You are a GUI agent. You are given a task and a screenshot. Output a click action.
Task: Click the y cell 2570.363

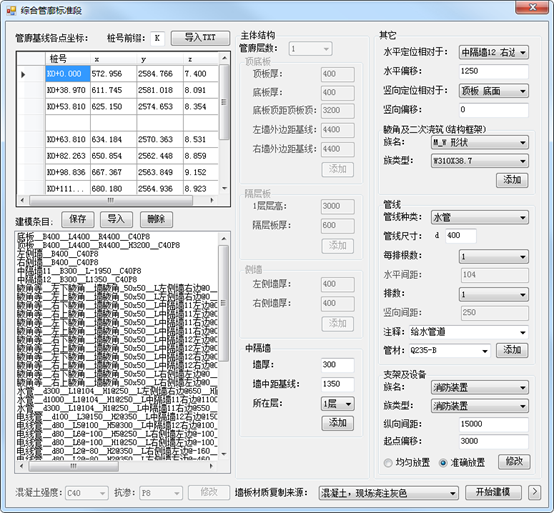160,140
